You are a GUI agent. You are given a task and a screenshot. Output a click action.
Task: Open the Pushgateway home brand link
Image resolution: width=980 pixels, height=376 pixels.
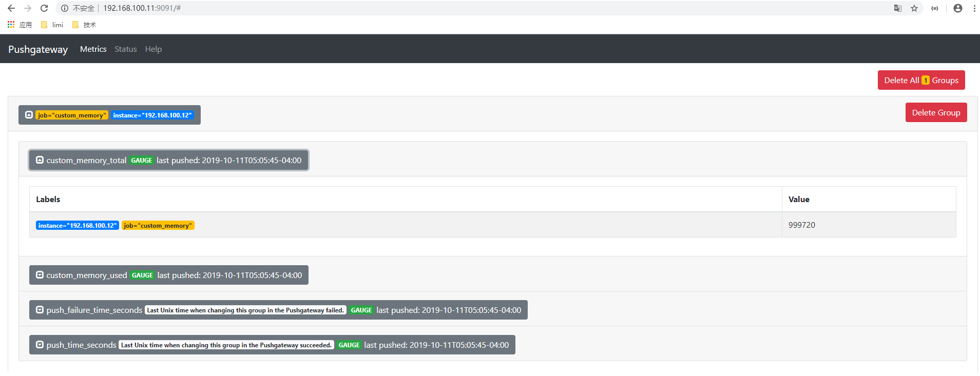pyautogui.click(x=38, y=49)
